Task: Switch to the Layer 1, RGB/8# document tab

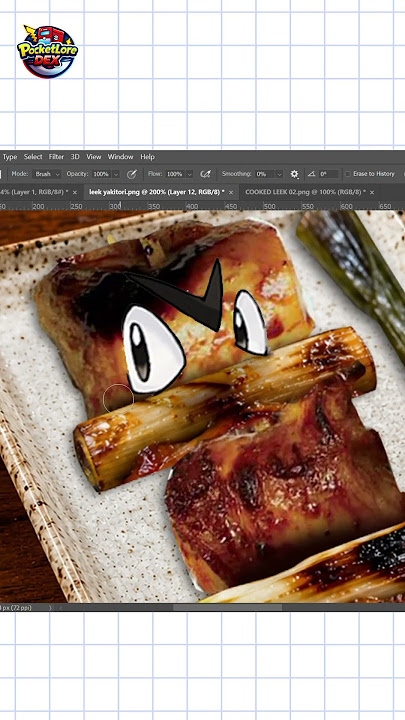Action: (34, 192)
